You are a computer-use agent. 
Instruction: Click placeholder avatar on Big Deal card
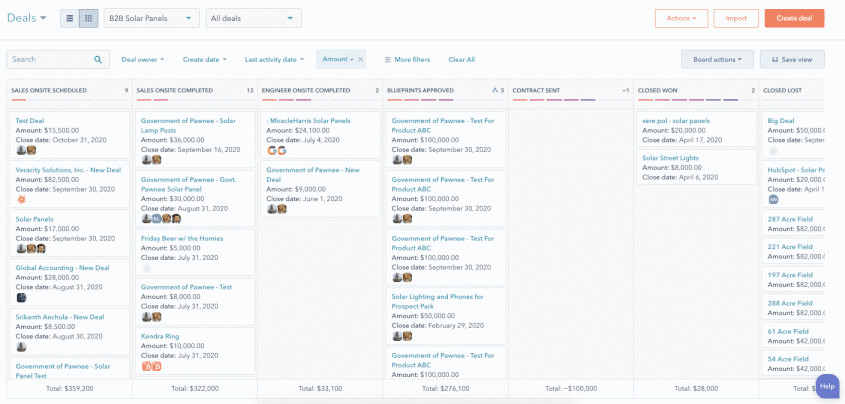pos(773,150)
